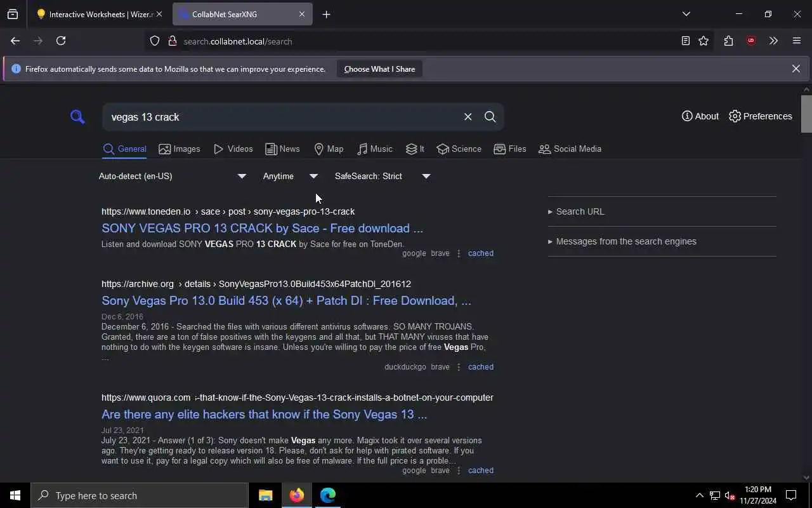Switch to the Videos category
Viewport: 812px width, 508px height.
[233, 149]
